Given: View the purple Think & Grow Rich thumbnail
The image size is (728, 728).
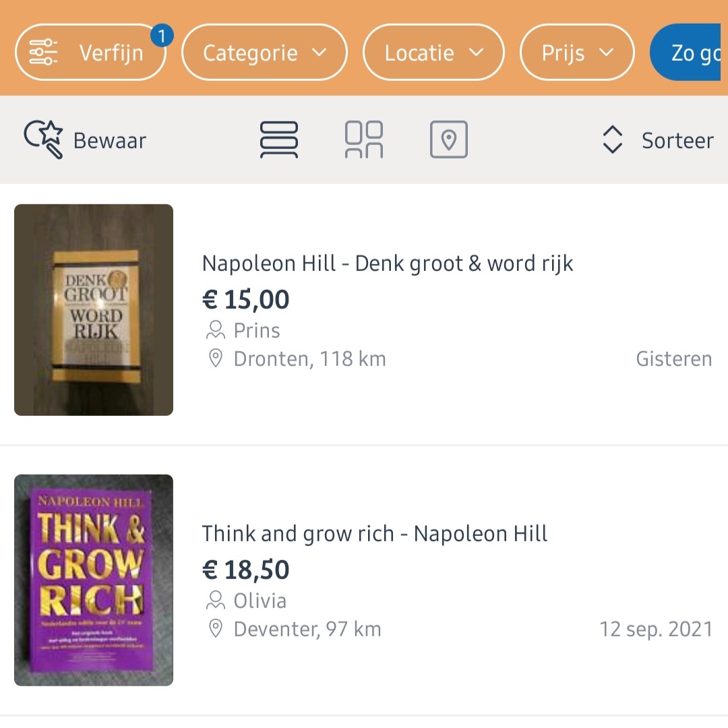Looking at the screenshot, I should [94, 580].
